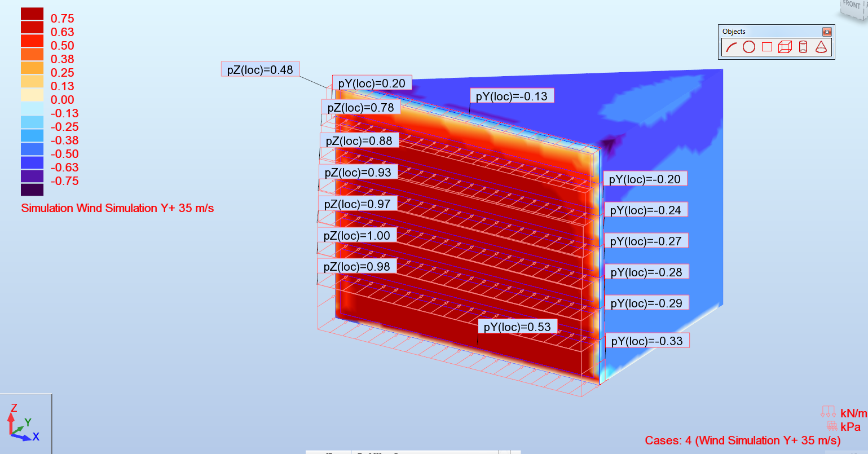Select the Cylinder tool in the Objects panel

click(x=803, y=46)
